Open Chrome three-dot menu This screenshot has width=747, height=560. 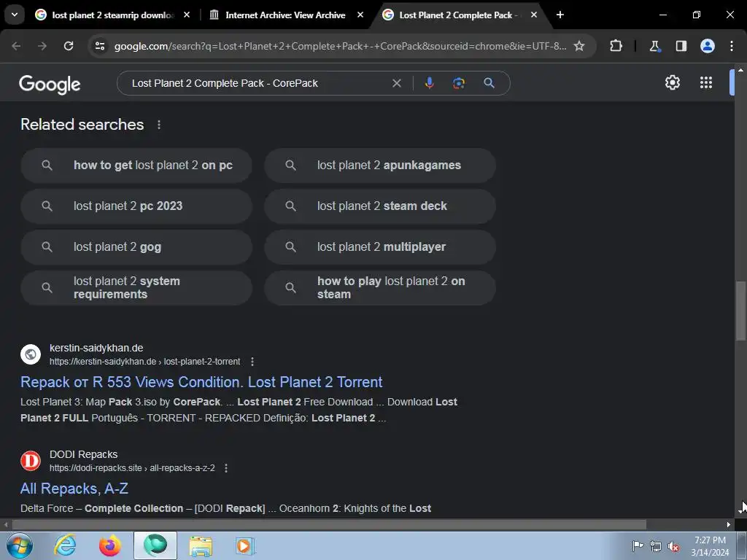click(x=732, y=46)
